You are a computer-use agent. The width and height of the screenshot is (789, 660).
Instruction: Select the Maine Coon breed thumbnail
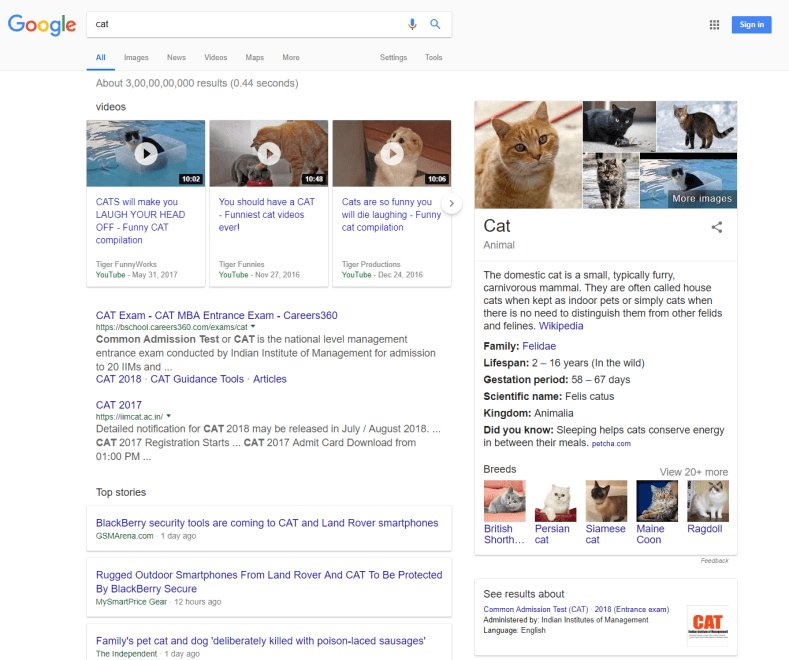tap(657, 501)
